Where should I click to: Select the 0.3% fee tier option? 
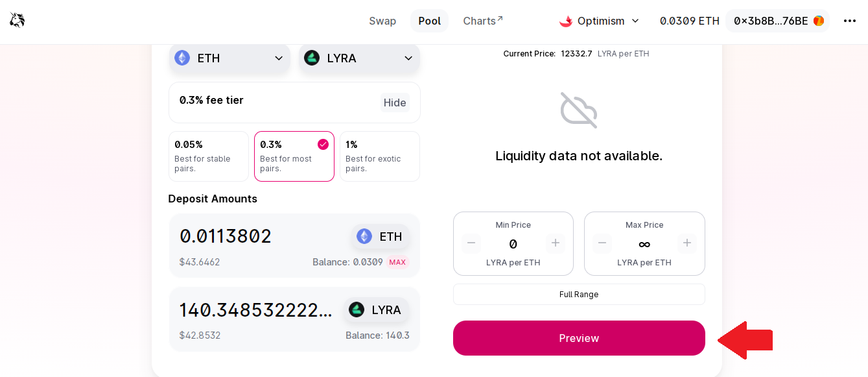[294, 156]
